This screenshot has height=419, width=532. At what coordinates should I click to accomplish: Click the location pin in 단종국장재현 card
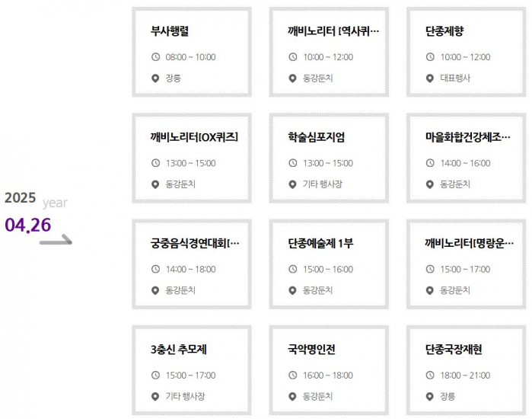(430, 397)
